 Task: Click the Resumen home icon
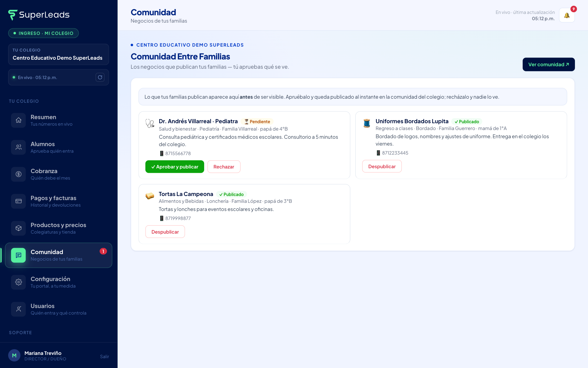point(19,120)
